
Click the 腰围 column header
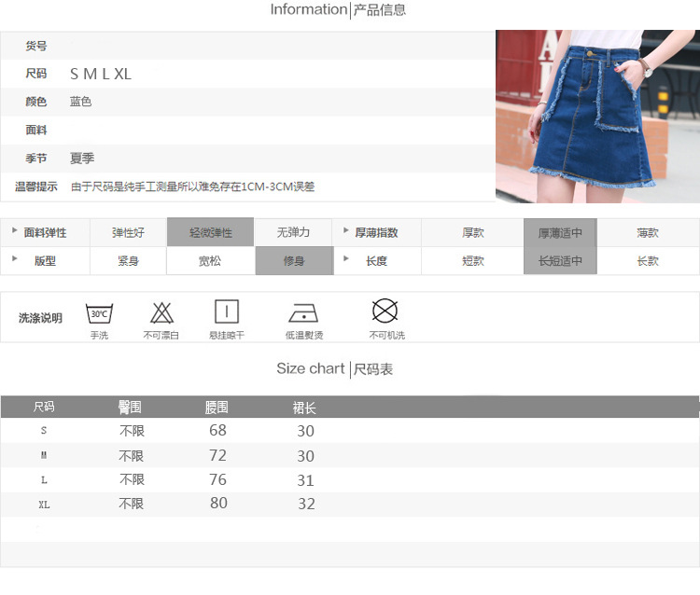pyautogui.click(x=217, y=408)
